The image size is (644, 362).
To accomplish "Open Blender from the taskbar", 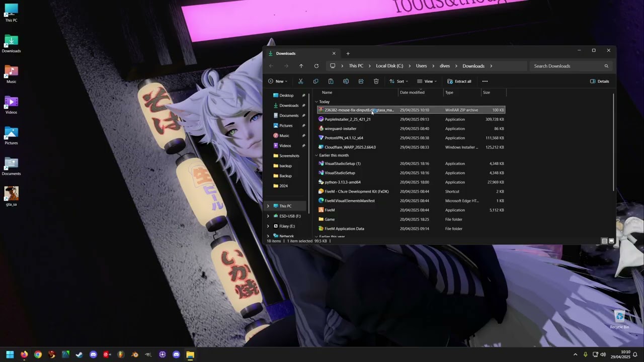I will [134, 354].
